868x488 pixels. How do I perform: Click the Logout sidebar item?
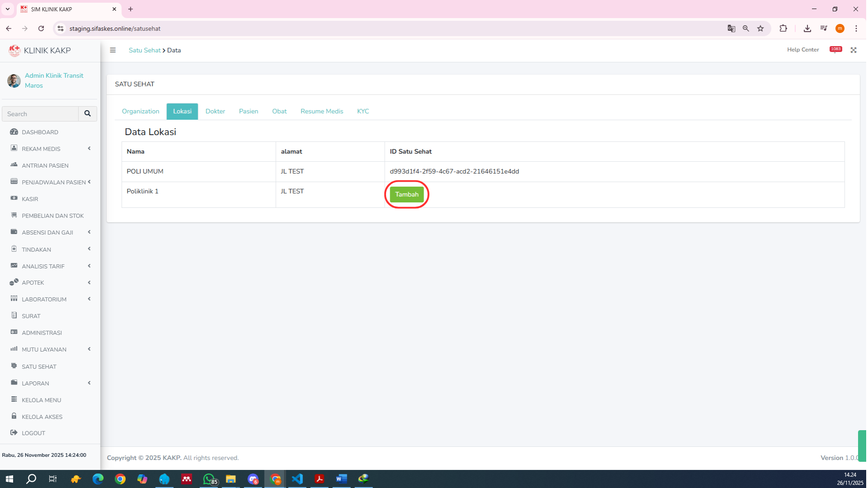[33, 433]
